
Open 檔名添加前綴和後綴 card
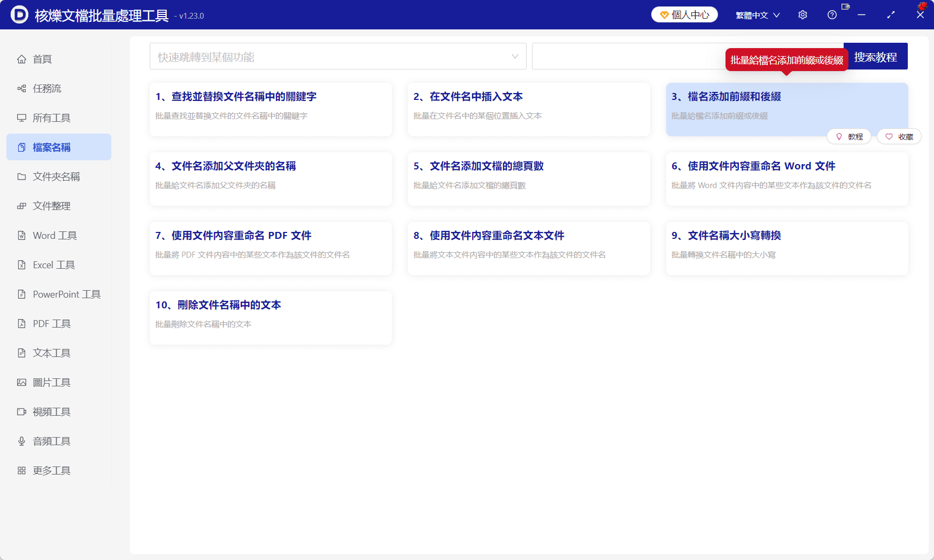(x=787, y=110)
